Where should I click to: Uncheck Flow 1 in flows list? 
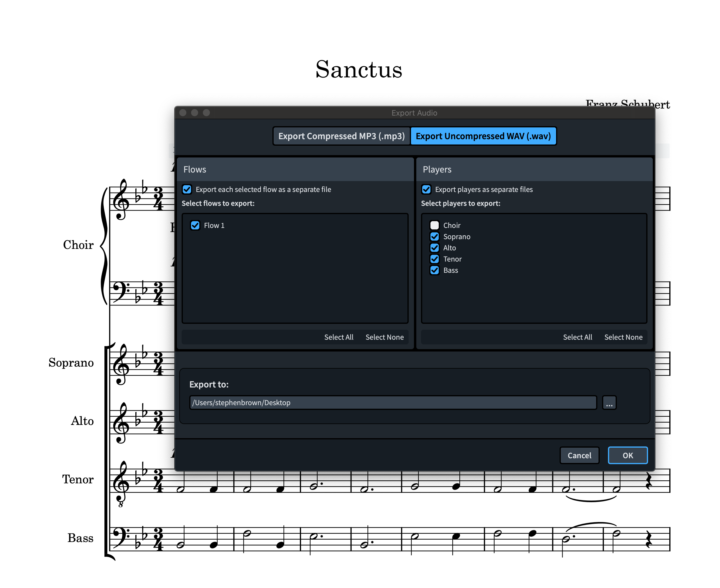point(195,225)
